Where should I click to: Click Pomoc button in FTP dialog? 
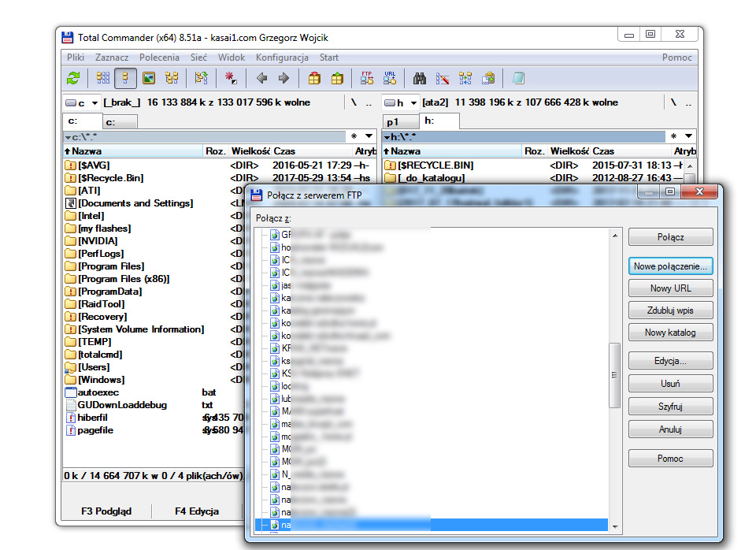(x=671, y=459)
